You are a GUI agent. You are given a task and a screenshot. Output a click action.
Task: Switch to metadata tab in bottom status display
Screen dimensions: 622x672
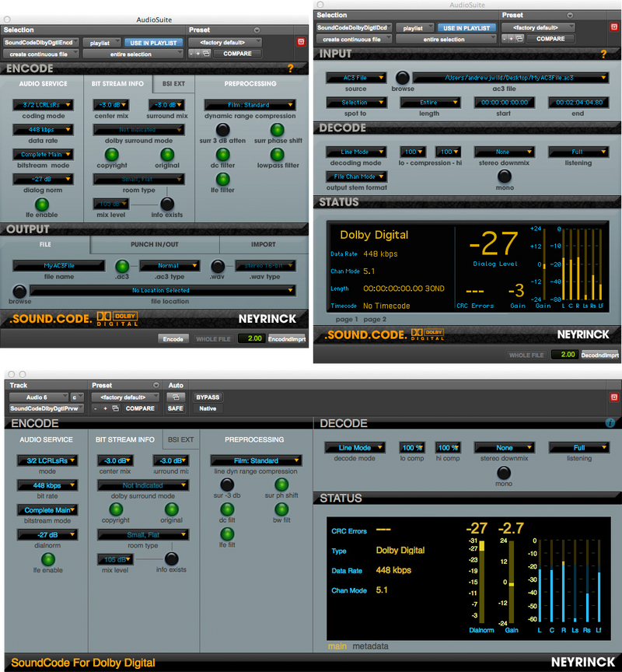pyautogui.click(x=370, y=646)
